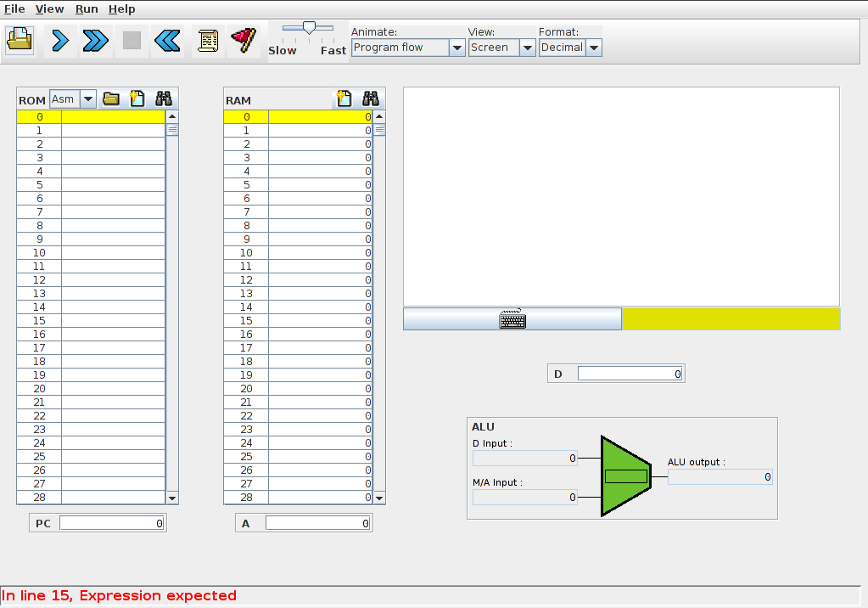Open the Run menu

pos(87,8)
